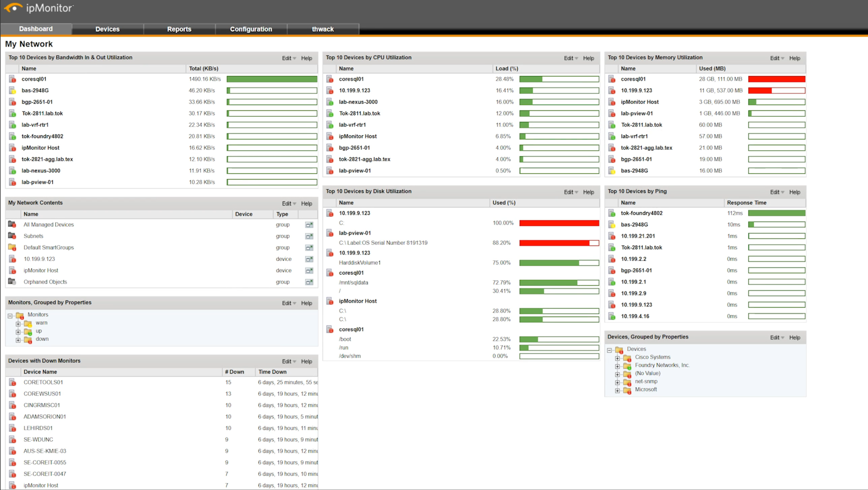
Task: Open Subnets in a new window
Action: click(x=309, y=236)
